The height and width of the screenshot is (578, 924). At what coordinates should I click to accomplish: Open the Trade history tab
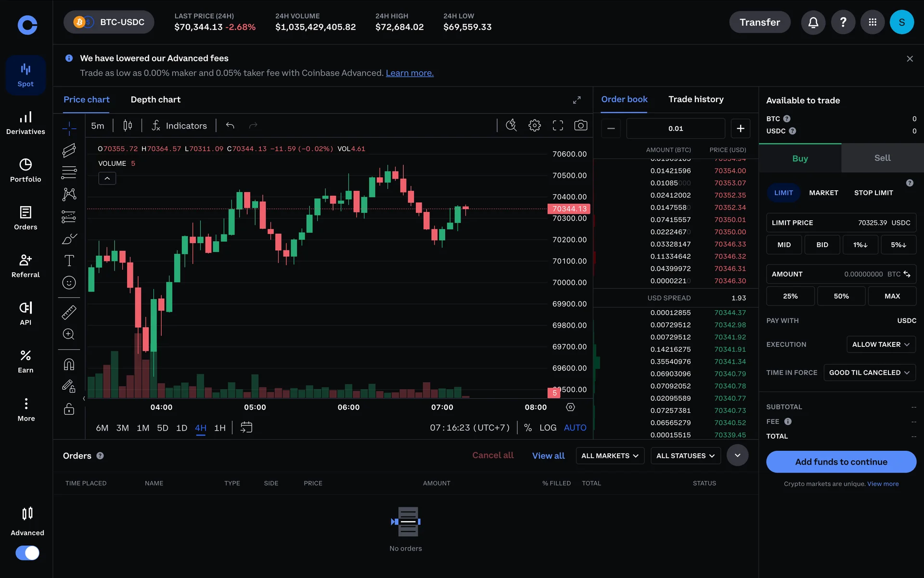pyautogui.click(x=695, y=99)
